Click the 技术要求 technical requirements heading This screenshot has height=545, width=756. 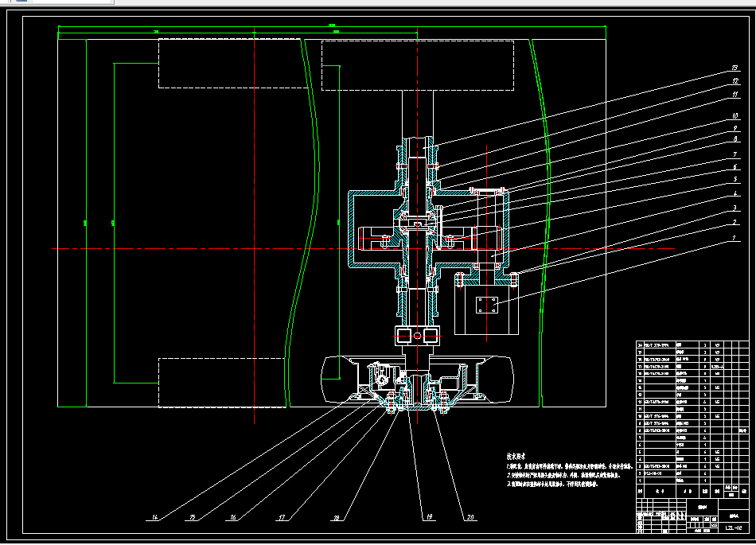click(516, 456)
